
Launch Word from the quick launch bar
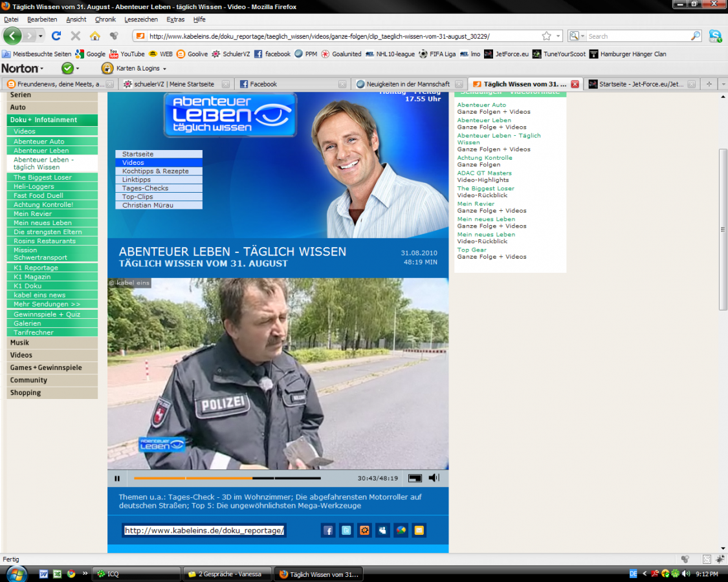click(43, 574)
